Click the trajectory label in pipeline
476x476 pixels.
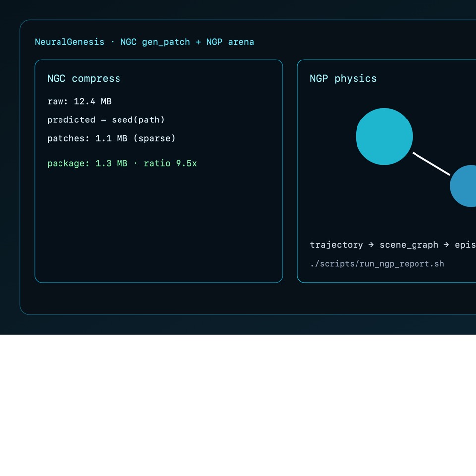coord(336,245)
